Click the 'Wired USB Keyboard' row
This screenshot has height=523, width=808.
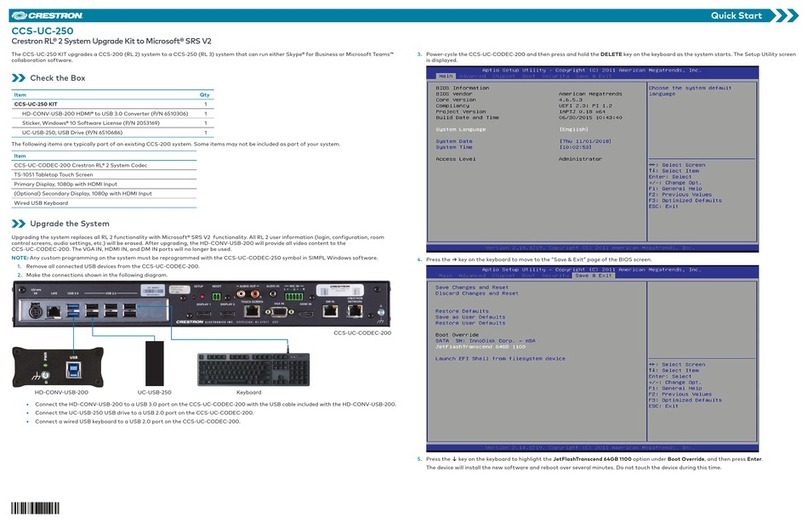(104, 204)
